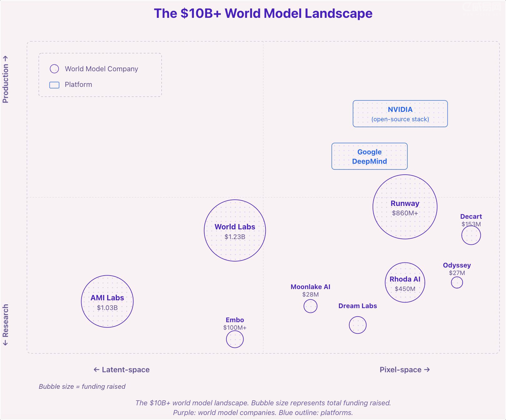The image size is (506, 420).
Task: Click the "Dream Labs" name label
Action: click(x=358, y=306)
